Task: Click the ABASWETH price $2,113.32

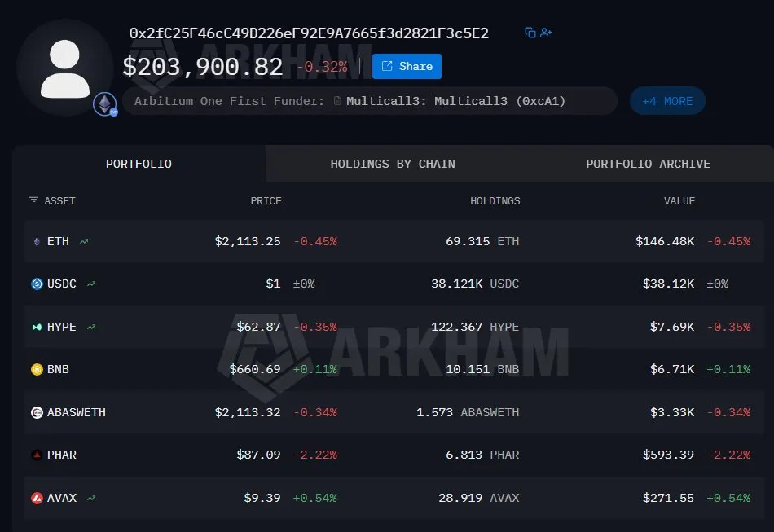Action: point(248,412)
